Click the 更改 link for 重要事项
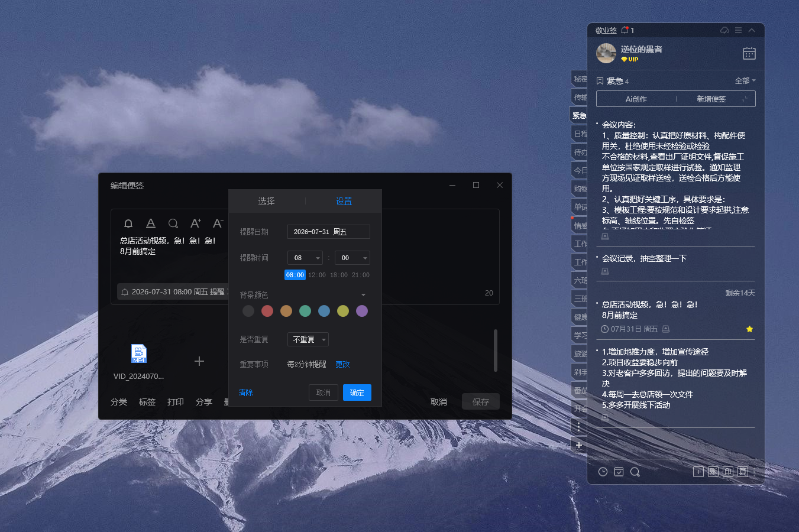 [x=343, y=364]
